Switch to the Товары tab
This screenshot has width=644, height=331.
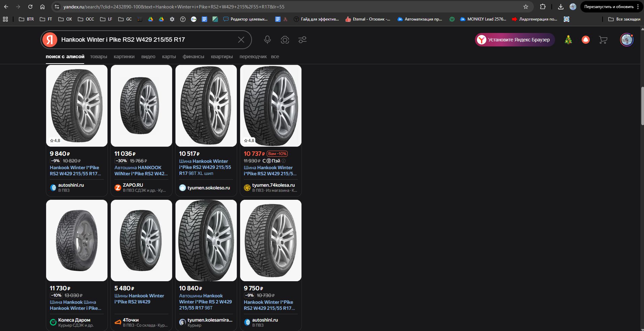(98, 57)
